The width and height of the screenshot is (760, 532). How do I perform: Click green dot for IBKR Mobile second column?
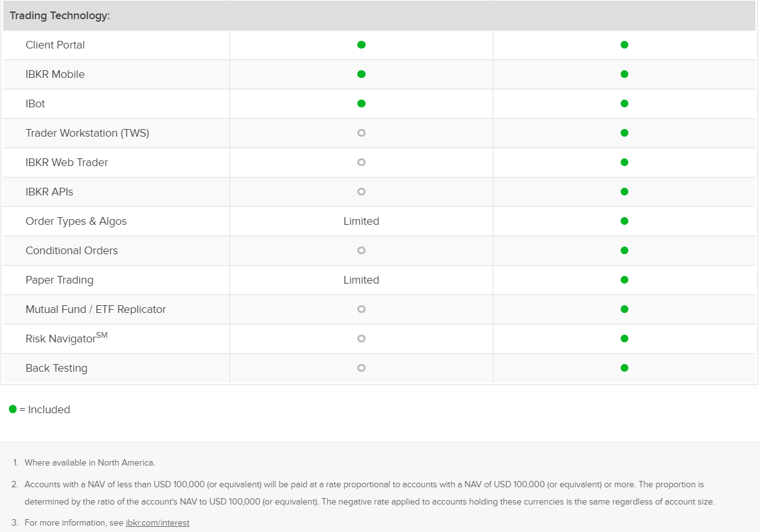[624, 74]
